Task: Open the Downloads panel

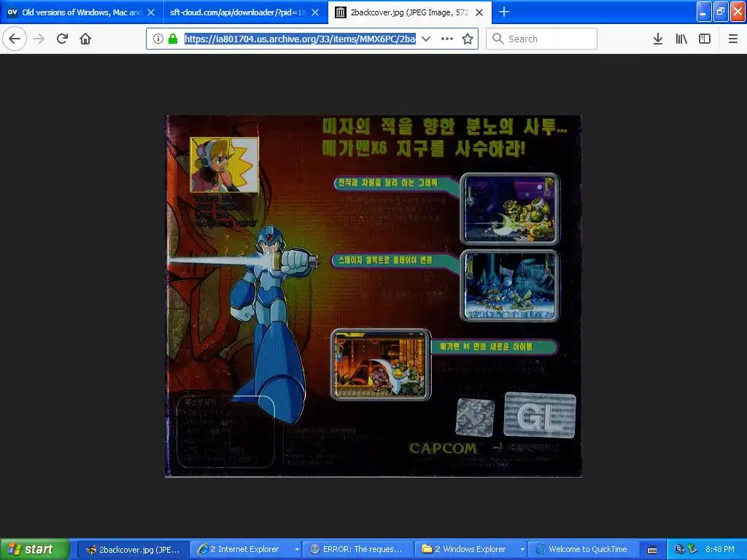Action: point(658,39)
